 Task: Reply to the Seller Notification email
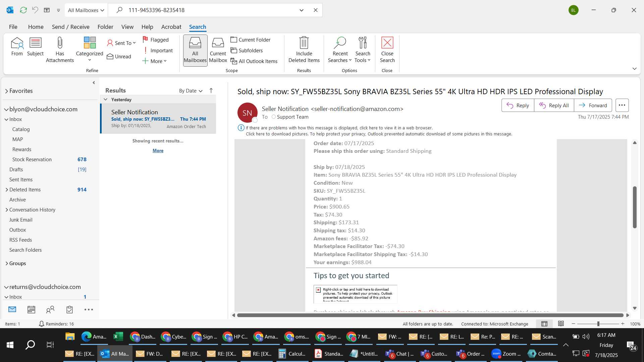(x=518, y=105)
